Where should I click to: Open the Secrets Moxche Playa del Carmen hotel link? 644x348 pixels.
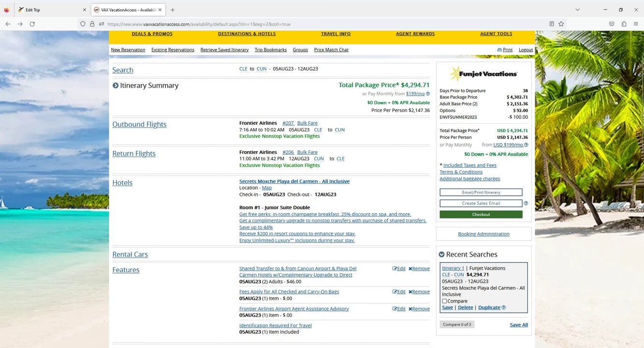294,181
